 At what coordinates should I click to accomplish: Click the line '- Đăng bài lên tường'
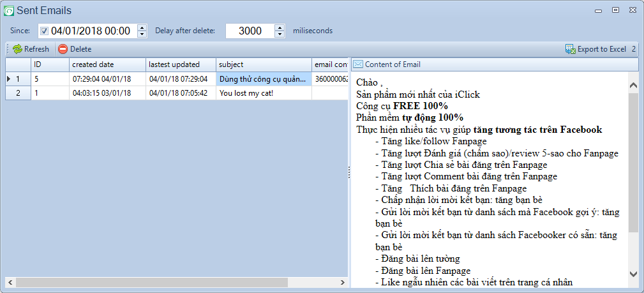coord(417,259)
